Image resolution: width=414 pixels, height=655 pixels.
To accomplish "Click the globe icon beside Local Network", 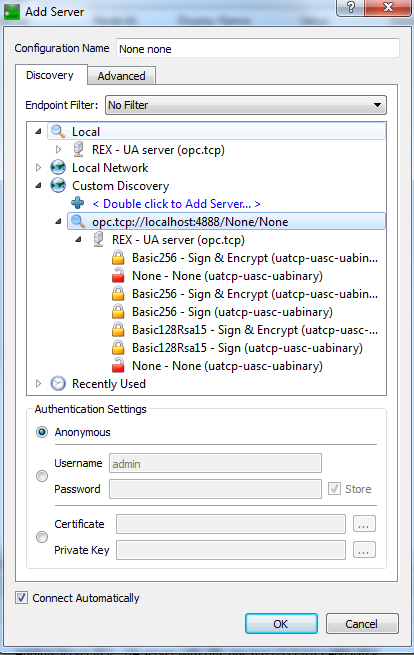I will 58,168.
